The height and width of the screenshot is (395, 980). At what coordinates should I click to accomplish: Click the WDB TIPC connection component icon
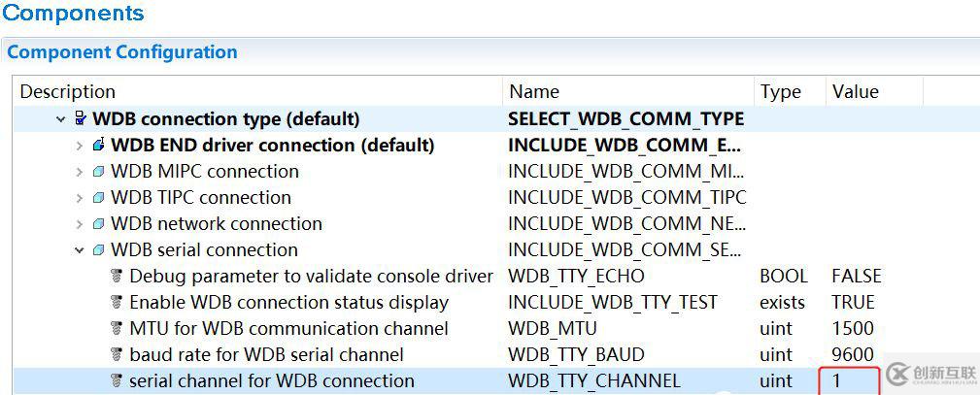point(98,198)
